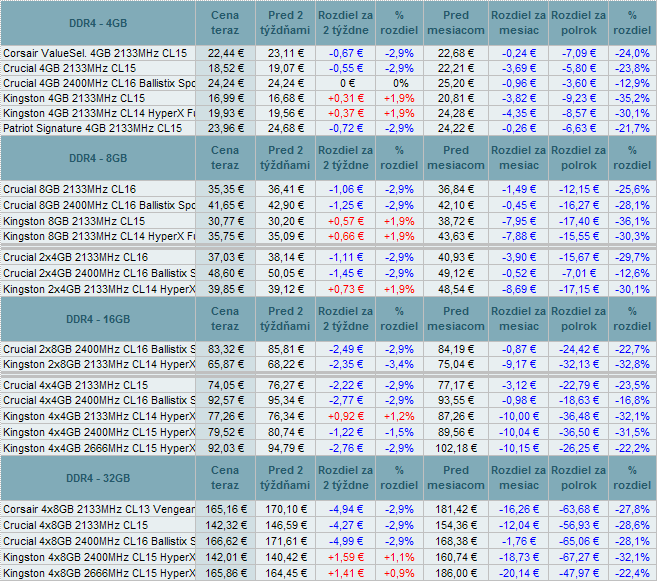Viewport: 657px width, 581px height.
Task: Click the 'Crucial 2x4GB 2133MHz CL16' product name
Action: click(x=75, y=257)
